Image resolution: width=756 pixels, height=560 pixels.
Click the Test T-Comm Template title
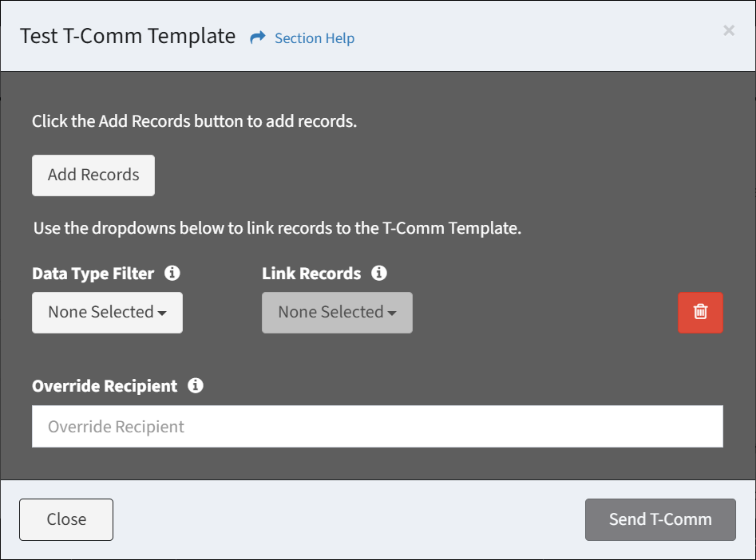128,36
